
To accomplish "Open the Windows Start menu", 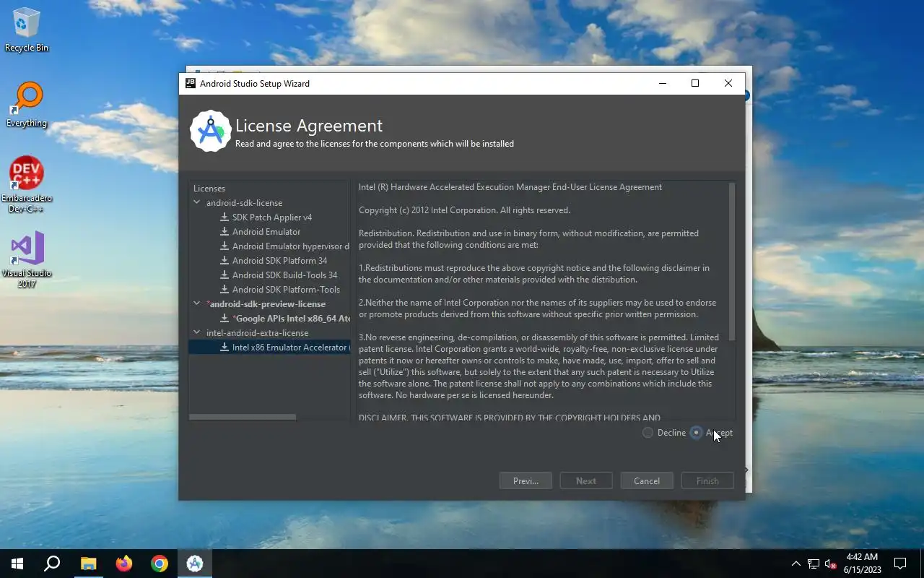I will pyautogui.click(x=17, y=564).
